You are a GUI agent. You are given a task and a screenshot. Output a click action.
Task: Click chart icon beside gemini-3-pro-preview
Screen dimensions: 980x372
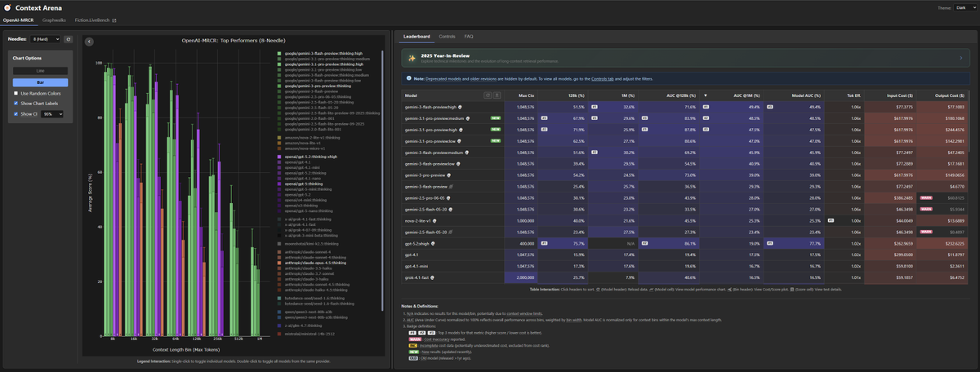448,175
